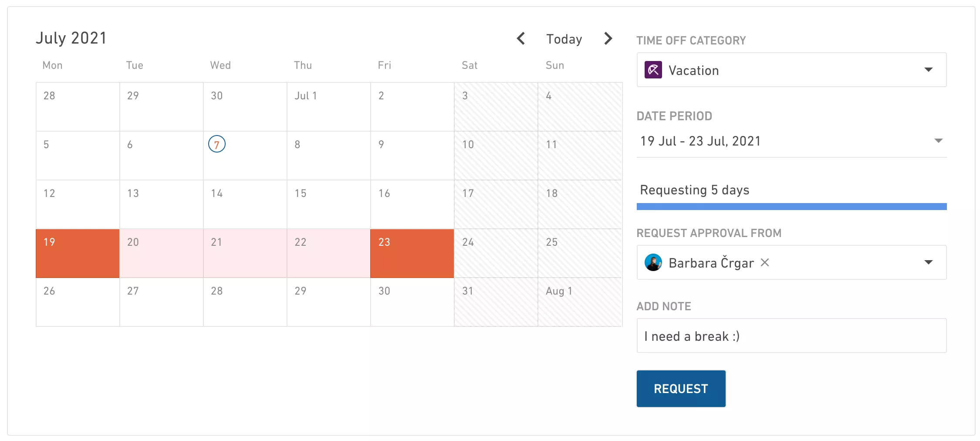Open the Request Approval From dropdown arrow
Image resolution: width=980 pixels, height=441 pixels.
(x=929, y=262)
